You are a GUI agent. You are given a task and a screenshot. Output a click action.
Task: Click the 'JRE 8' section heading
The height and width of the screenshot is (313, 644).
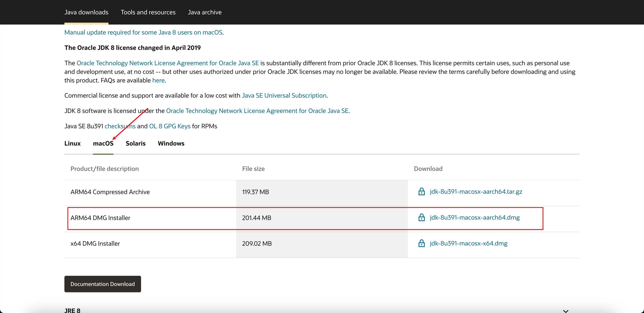coord(72,310)
